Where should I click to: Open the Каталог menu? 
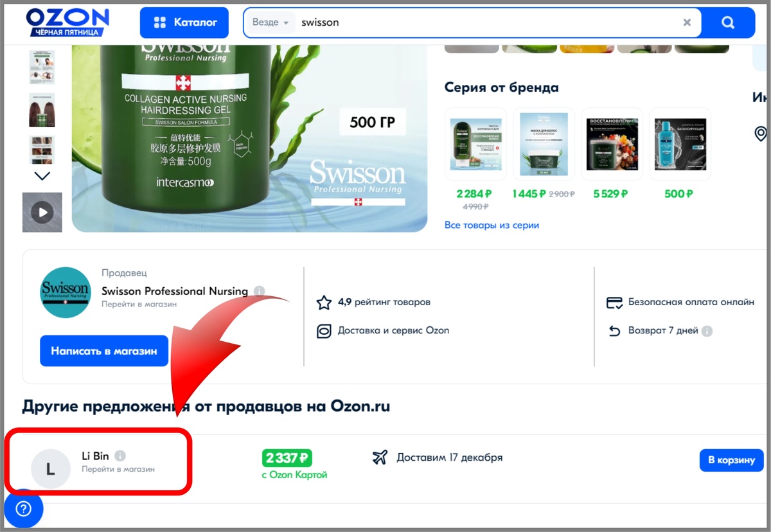coord(184,22)
